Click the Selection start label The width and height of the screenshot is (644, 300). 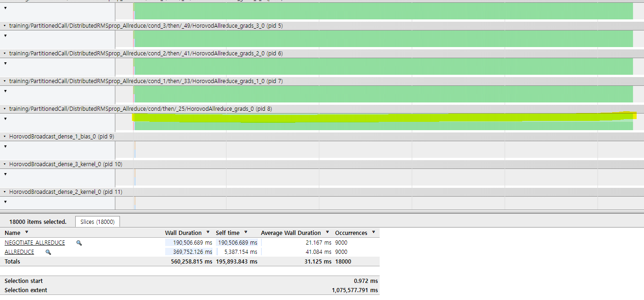24,281
